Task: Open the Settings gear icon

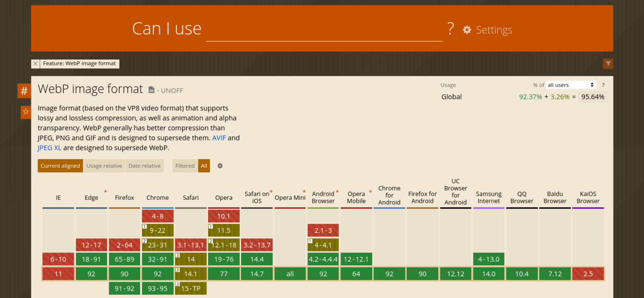Action: (467, 30)
